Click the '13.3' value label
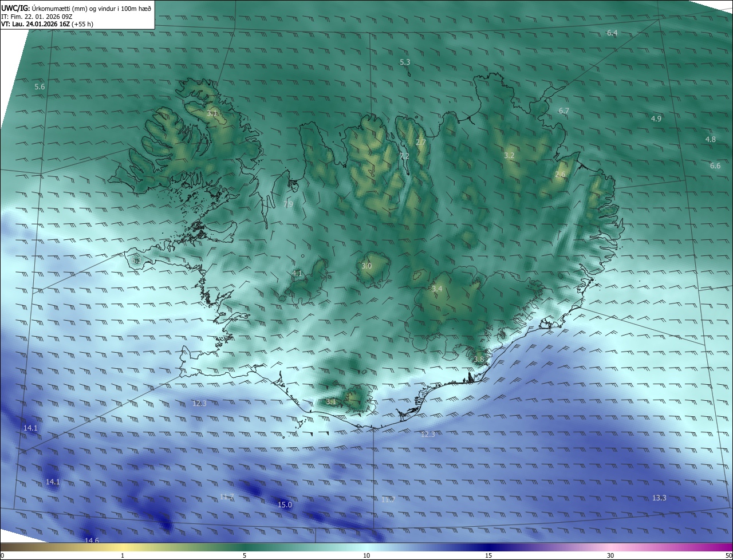This screenshot has width=733, height=560. 659,498
